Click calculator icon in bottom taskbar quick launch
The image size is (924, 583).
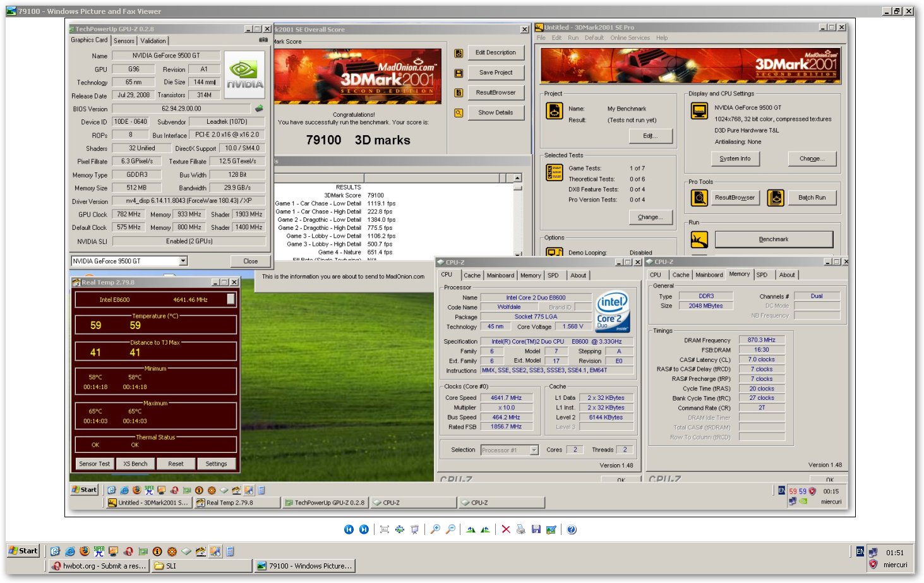(230, 551)
